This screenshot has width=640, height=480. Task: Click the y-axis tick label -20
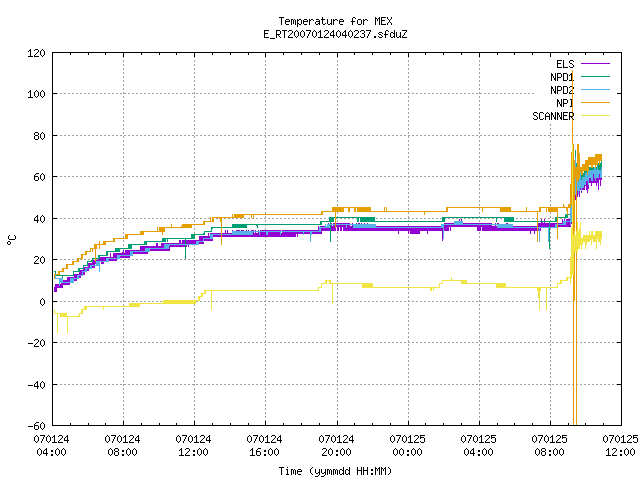click(x=36, y=343)
